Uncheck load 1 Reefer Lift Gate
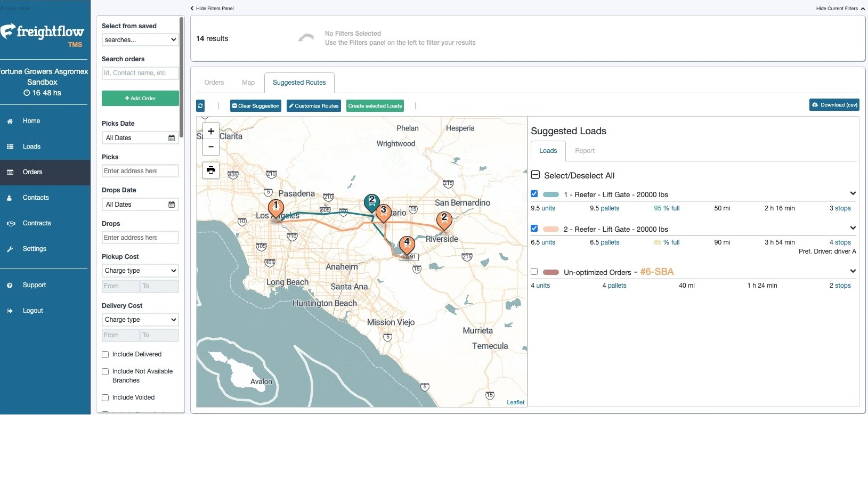The height and width of the screenshot is (488, 868). [534, 193]
